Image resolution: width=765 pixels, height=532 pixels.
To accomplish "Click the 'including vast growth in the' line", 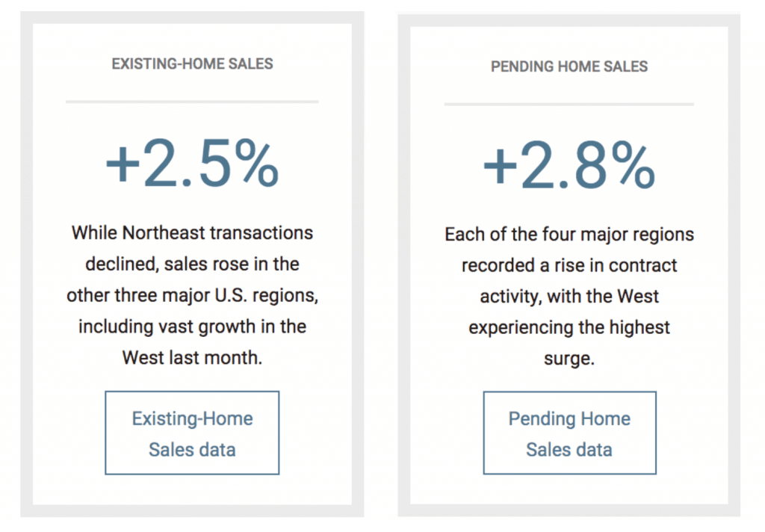I will pyautogui.click(x=192, y=327).
